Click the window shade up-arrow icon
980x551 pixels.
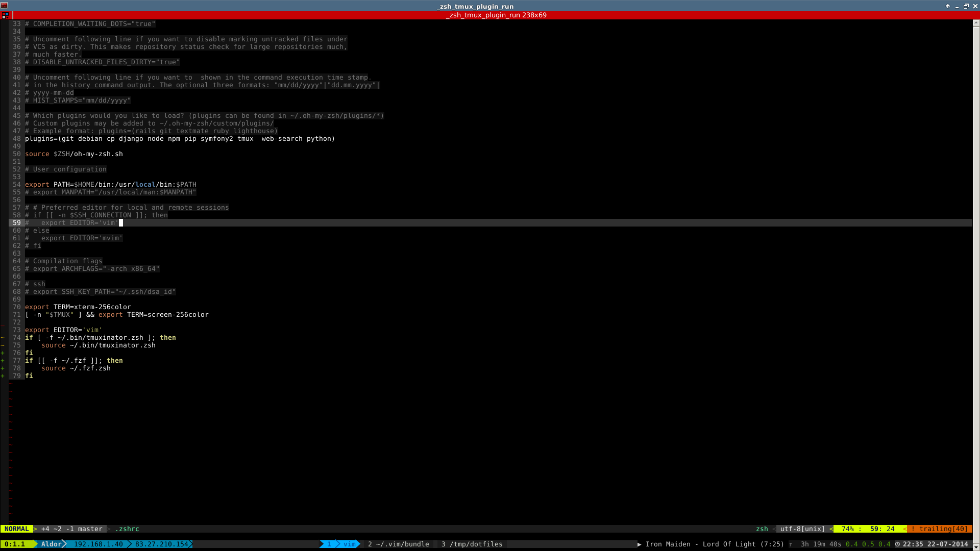click(948, 6)
